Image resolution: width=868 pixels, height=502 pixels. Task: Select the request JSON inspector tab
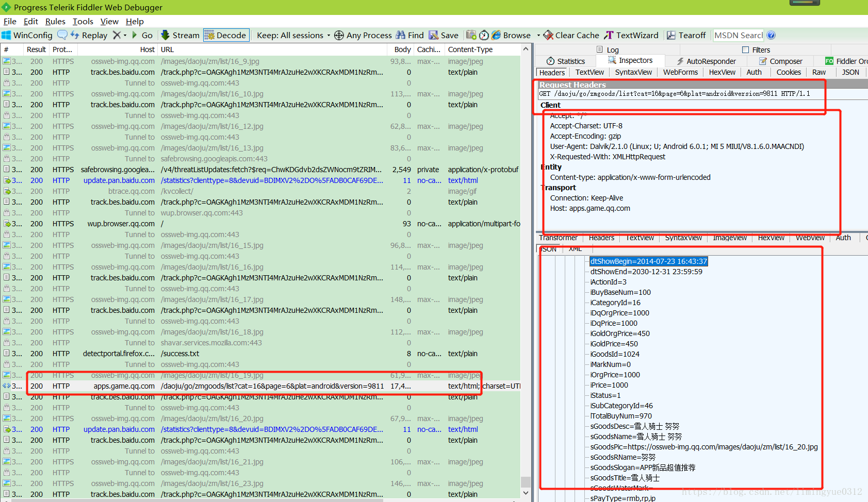click(850, 72)
